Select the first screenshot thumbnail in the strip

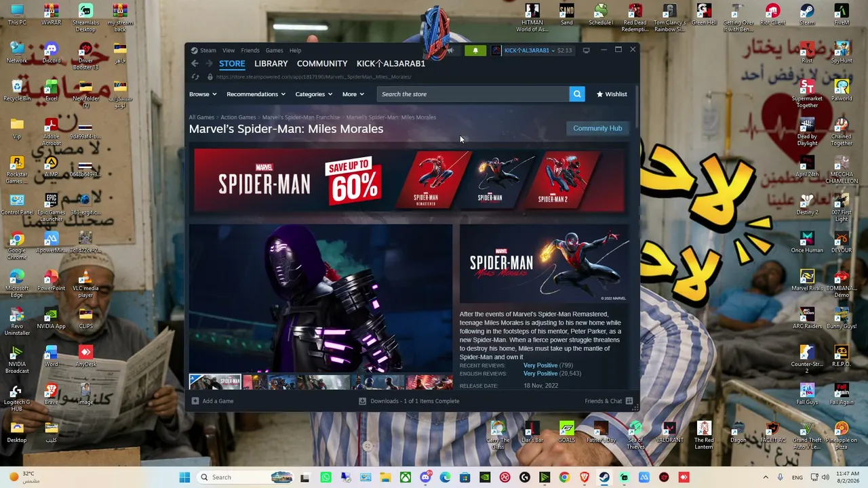[215, 382]
